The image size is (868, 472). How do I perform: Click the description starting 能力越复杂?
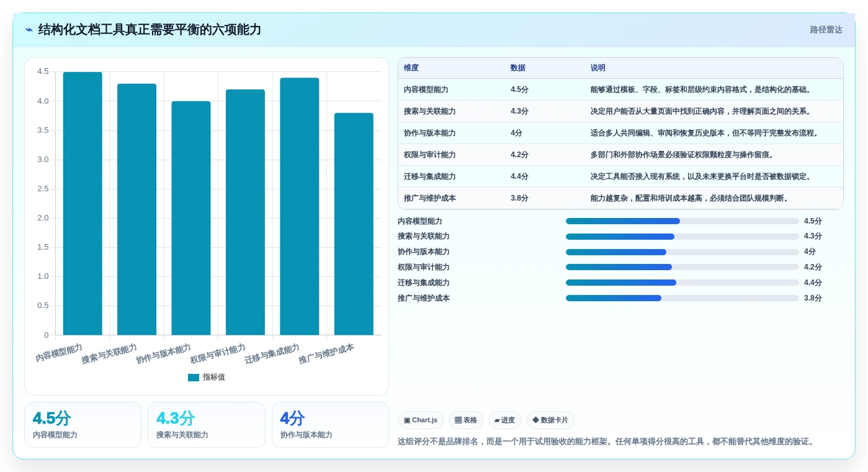(x=690, y=198)
